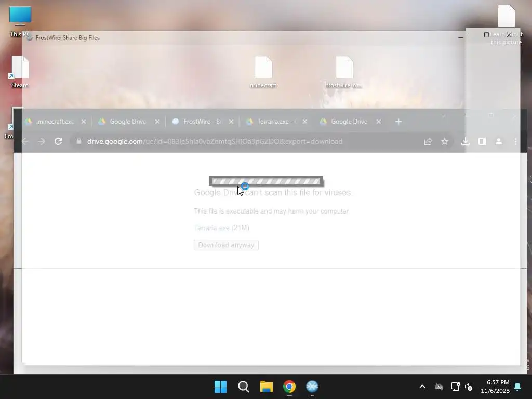
Task: Open muted volume tray icon
Action: (469, 387)
